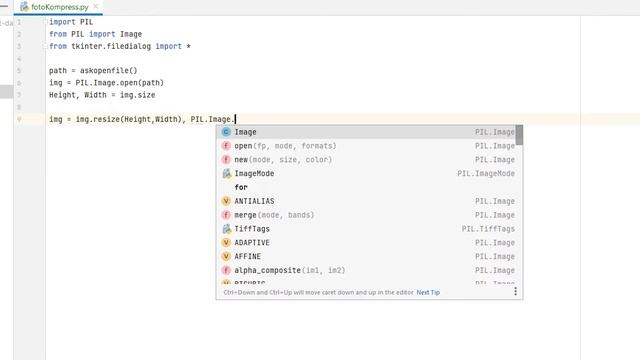Choose open(fp, mode, formats) suggestion
640x360 pixels.
365,146
